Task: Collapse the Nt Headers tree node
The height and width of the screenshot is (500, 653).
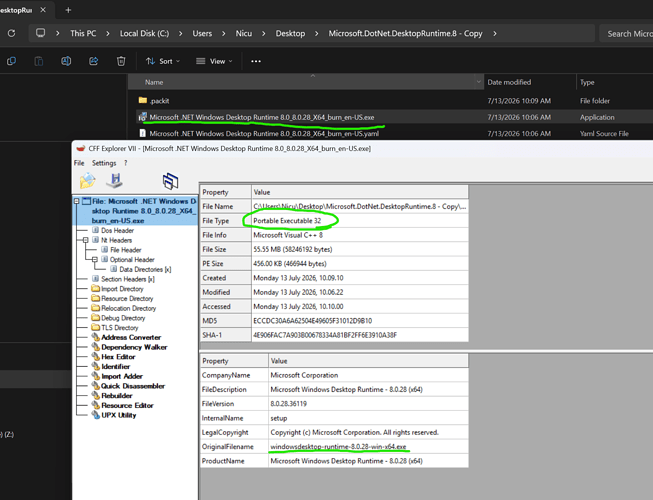Action: [x=85, y=240]
